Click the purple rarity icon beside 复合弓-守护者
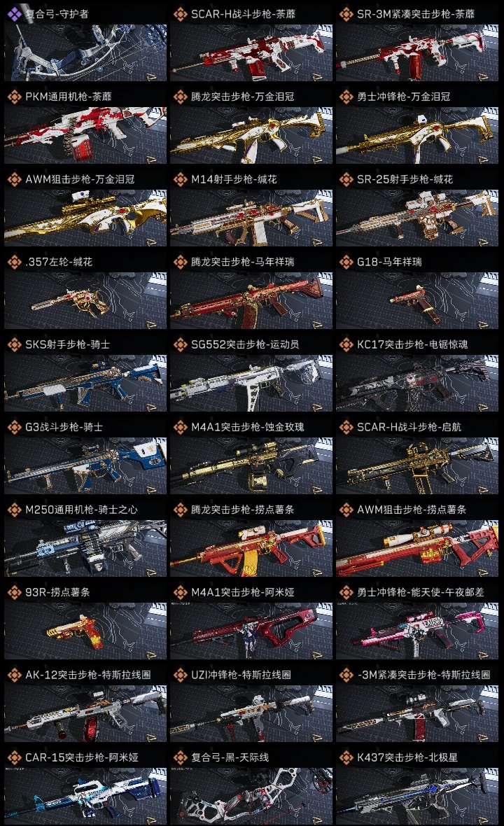This screenshot has width=504, height=826. tap(14, 14)
